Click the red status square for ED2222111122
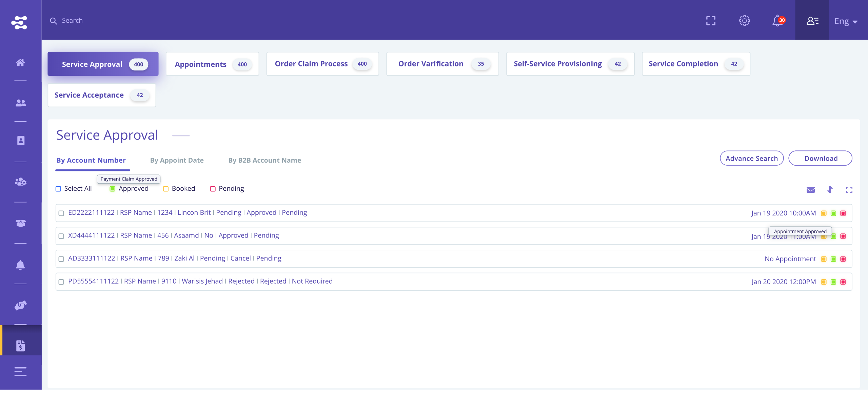 pyautogui.click(x=843, y=213)
